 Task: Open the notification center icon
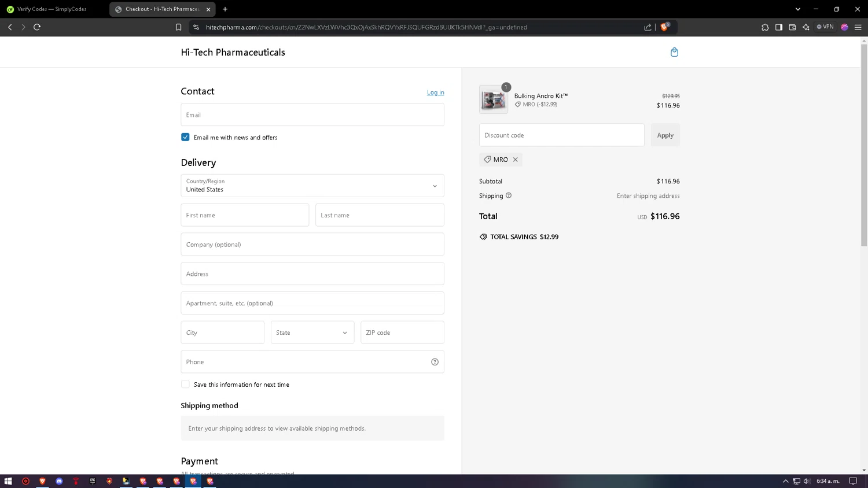point(853,481)
